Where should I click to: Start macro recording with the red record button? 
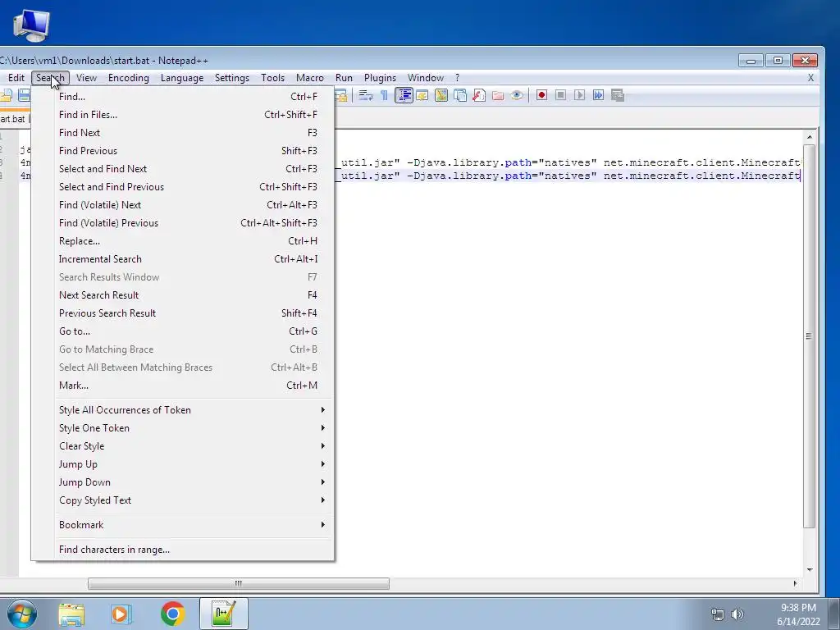click(x=541, y=95)
